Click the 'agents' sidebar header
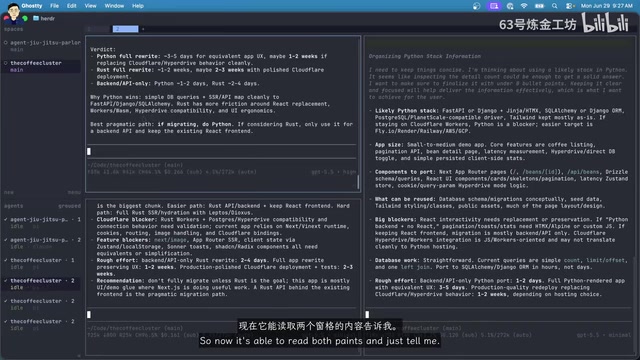Viewport: 640px width, 360px height. [x=13, y=206]
